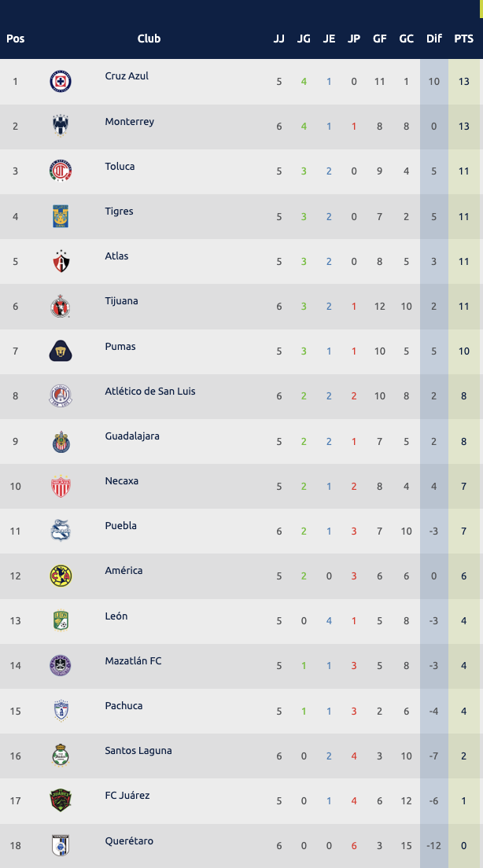The image size is (483, 868).
Task: Click the Guadalajara team name
Action: [x=132, y=436]
